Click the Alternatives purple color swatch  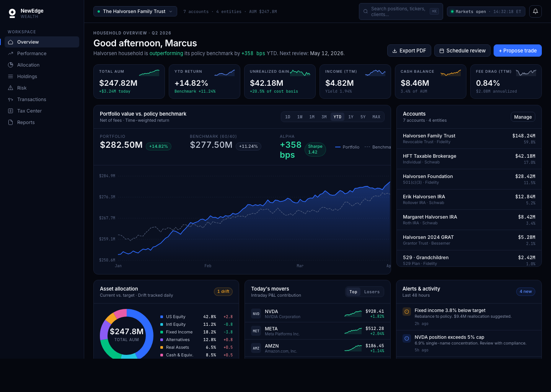162,340
